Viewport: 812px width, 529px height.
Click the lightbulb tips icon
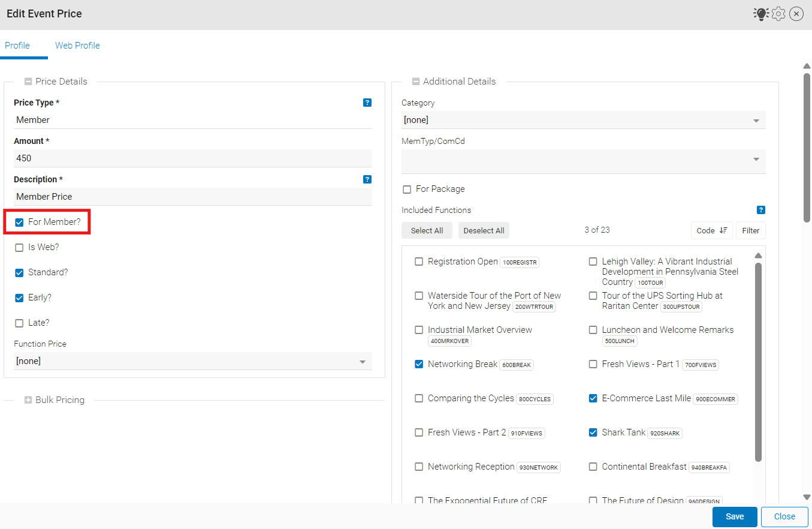point(761,14)
